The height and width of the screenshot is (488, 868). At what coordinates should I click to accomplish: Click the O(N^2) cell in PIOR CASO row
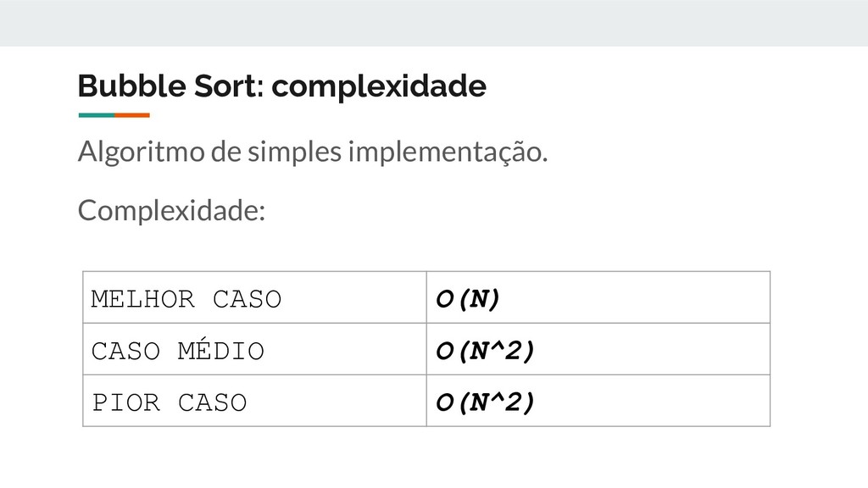598,401
